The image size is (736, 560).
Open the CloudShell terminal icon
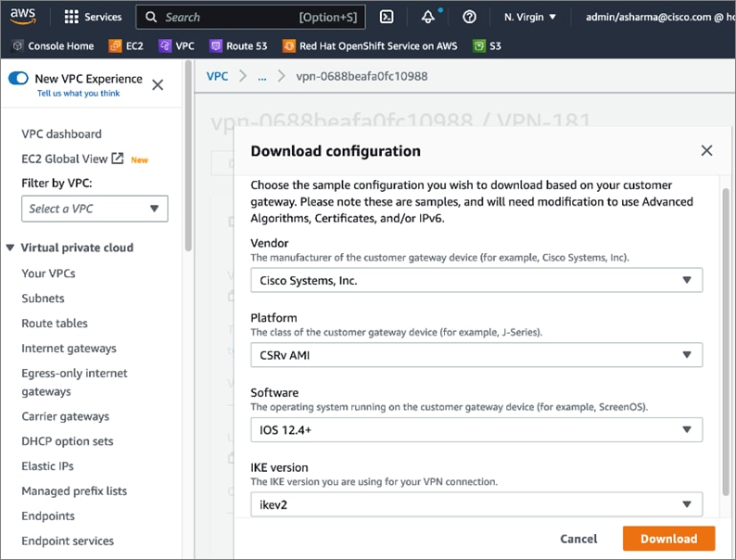(x=387, y=17)
